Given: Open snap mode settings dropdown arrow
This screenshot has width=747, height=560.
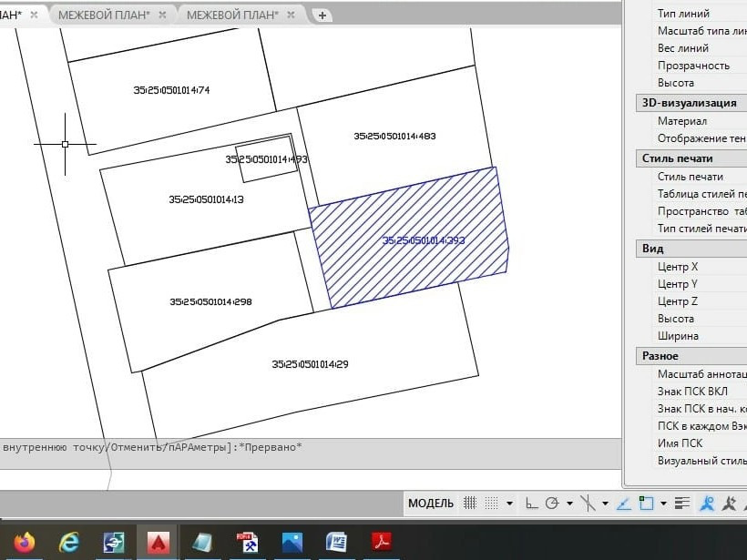Looking at the screenshot, I should point(510,504).
